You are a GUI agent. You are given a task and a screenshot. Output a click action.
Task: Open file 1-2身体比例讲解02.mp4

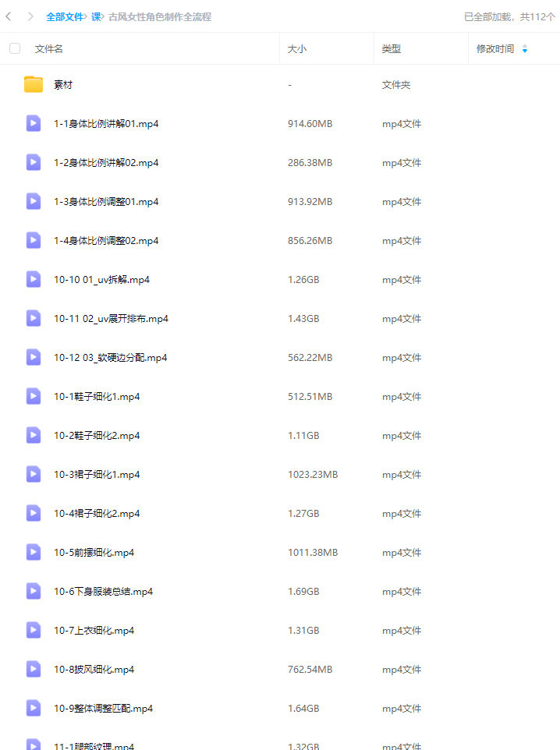click(x=106, y=163)
